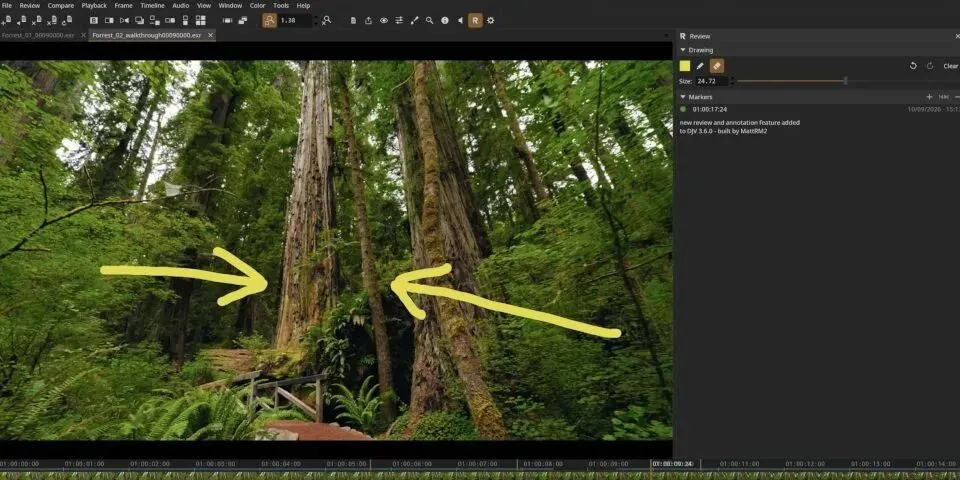Undo the last drawing stroke
Screen dimensions: 960x480
(913, 66)
